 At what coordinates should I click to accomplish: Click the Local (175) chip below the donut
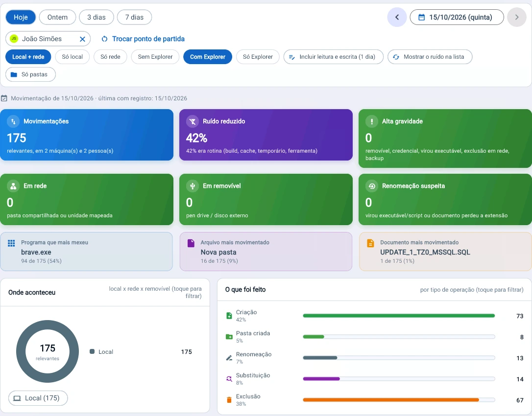38,398
